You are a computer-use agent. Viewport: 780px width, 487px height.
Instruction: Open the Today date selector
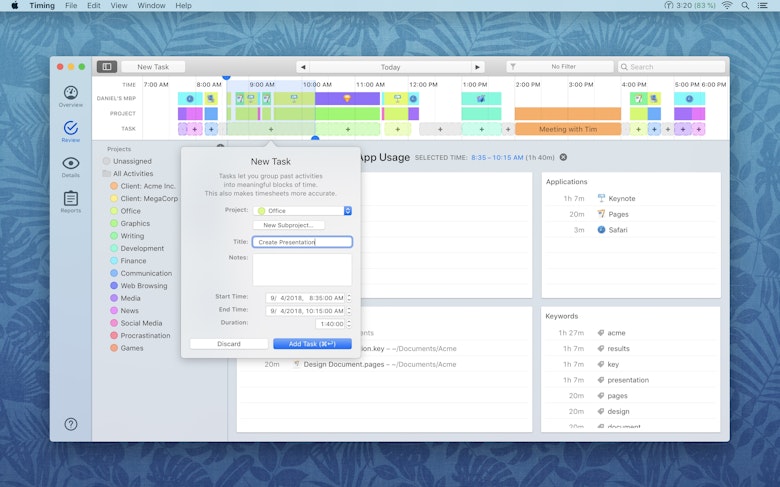pyautogui.click(x=390, y=67)
